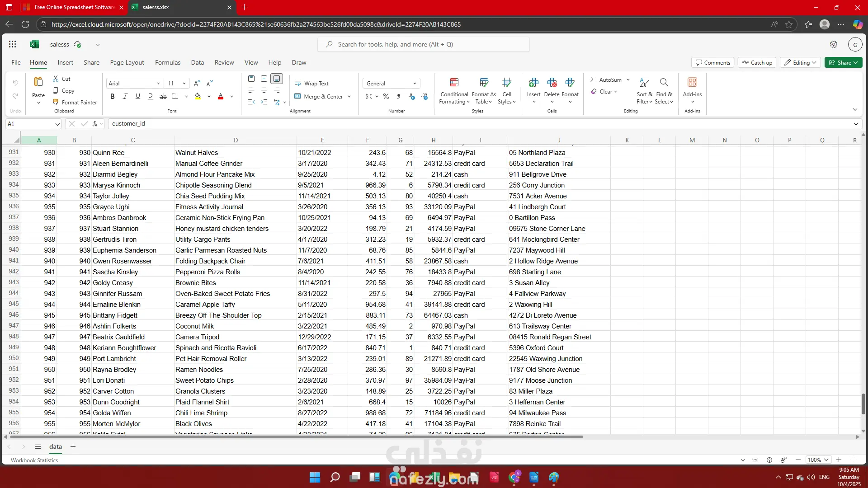Click the Format Painter icon
Image resolution: width=868 pixels, height=488 pixels.
tap(56, 102)
